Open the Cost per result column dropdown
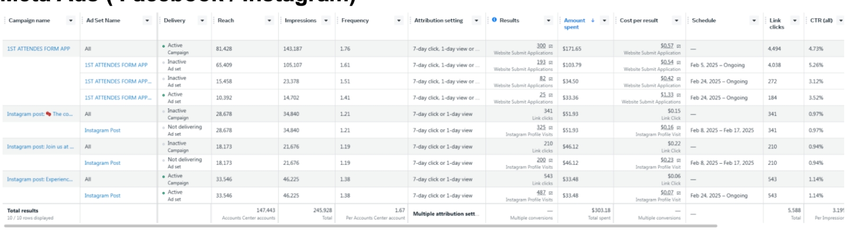 click(x=677, y=21)
